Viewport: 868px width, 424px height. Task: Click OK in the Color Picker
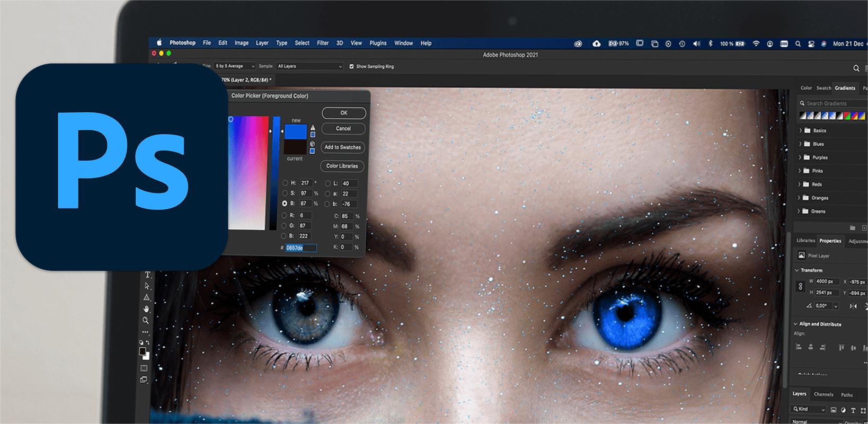[343, 113]
